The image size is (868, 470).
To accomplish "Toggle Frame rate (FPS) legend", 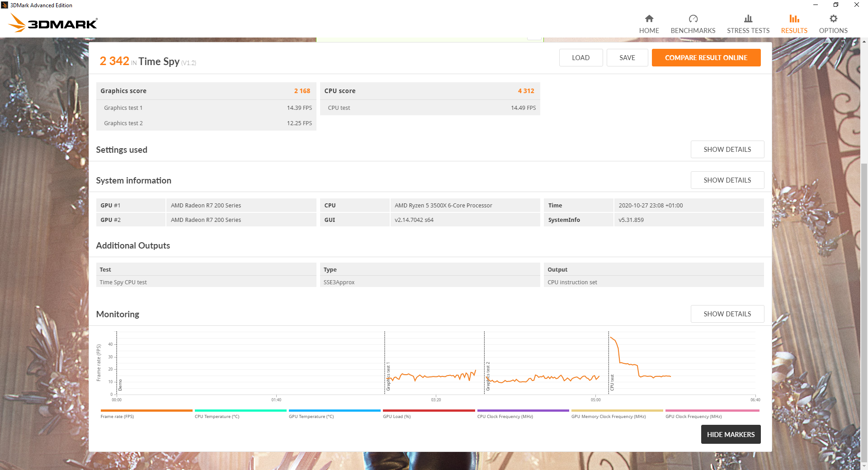I will [x=146, y=414].
